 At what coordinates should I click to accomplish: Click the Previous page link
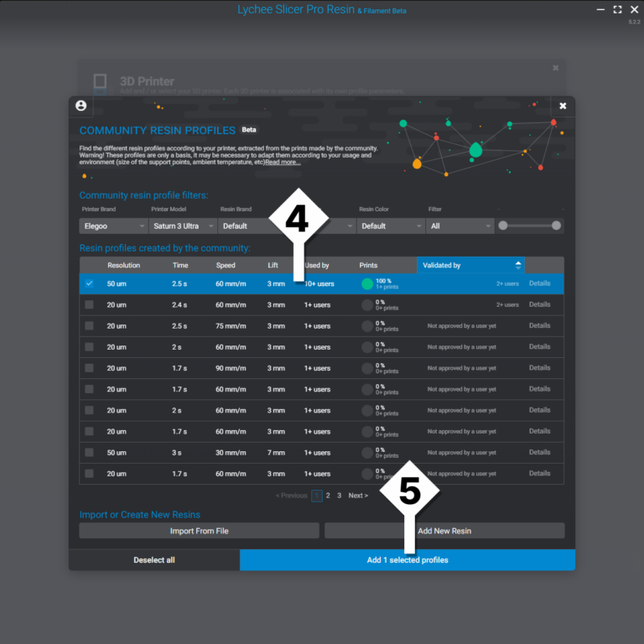coord(292,496)
